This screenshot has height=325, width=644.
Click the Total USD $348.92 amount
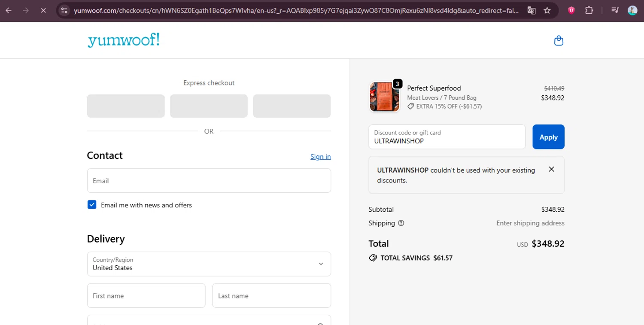tap(548, 244)
